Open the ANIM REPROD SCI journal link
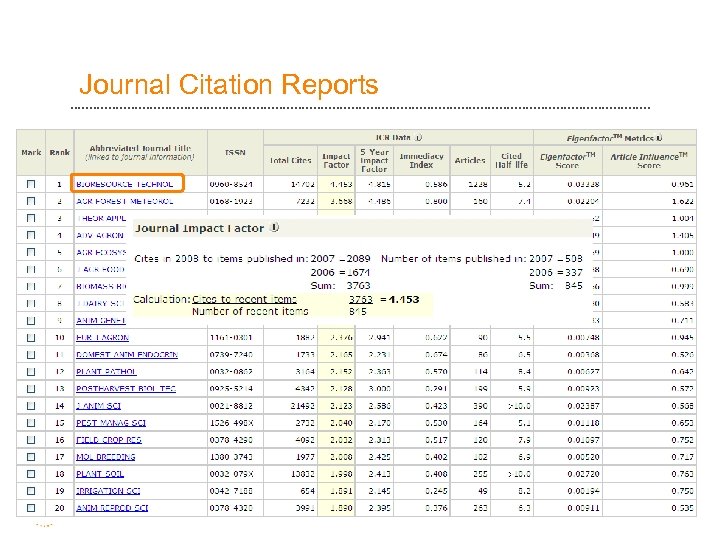Image resolution: width=720 pixels, height=540 pixels. 112,508
